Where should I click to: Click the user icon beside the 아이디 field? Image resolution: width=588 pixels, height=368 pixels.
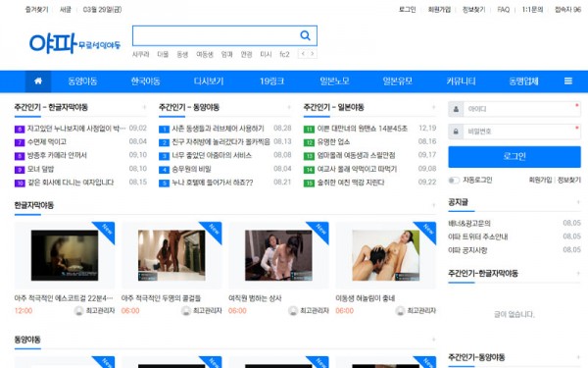point(456,109)
